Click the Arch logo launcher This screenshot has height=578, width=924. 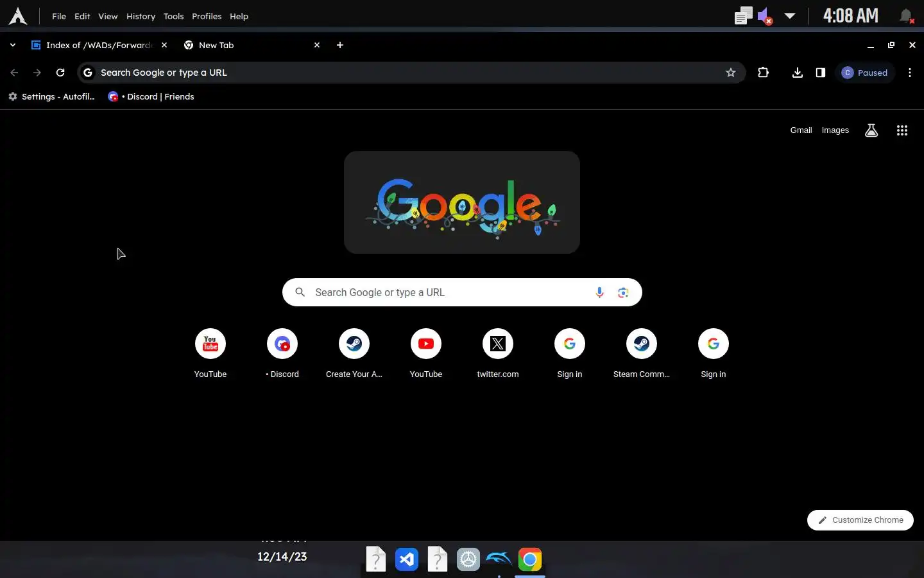coord(18,16)
